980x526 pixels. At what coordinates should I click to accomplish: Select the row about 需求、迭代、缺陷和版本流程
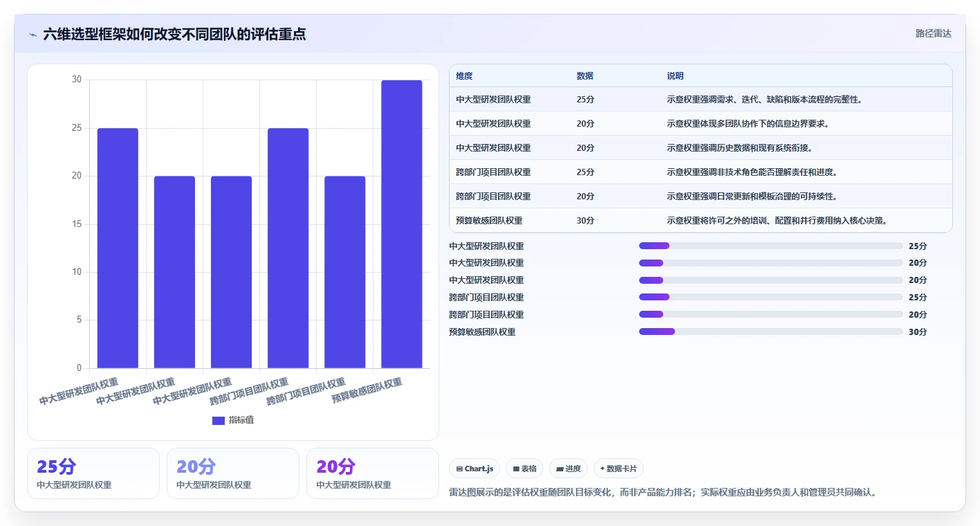(x=701, y=100)
